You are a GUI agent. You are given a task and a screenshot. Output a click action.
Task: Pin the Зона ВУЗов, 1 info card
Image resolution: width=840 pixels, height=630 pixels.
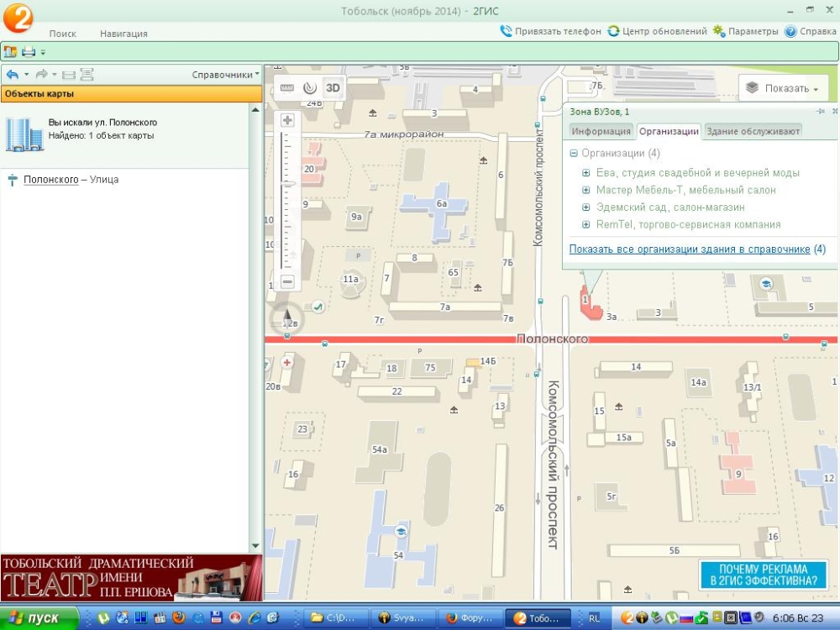pos(820,112)
